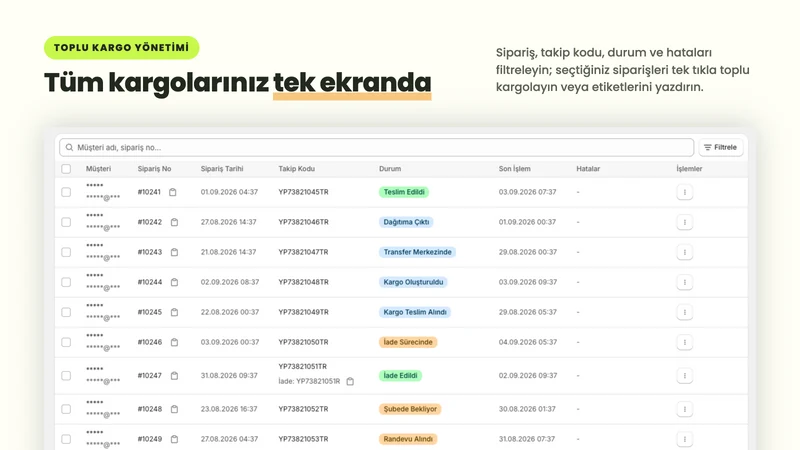Click the Sipariş No column header
The height and width of the screenshot is (450, 800).
[x=154, y=169]
